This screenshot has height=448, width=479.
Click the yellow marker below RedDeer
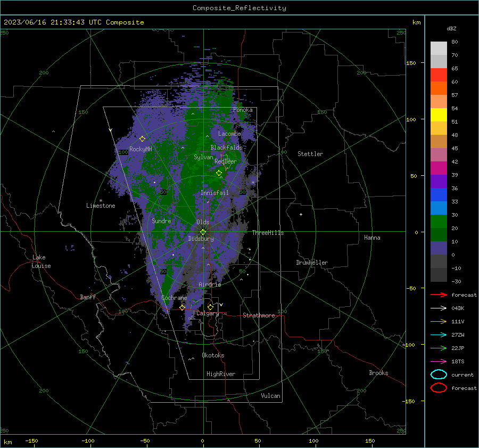219,173
